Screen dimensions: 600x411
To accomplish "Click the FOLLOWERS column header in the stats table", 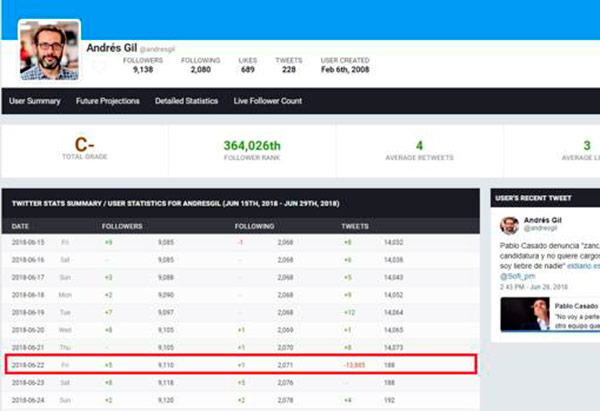I will point(122,227).
